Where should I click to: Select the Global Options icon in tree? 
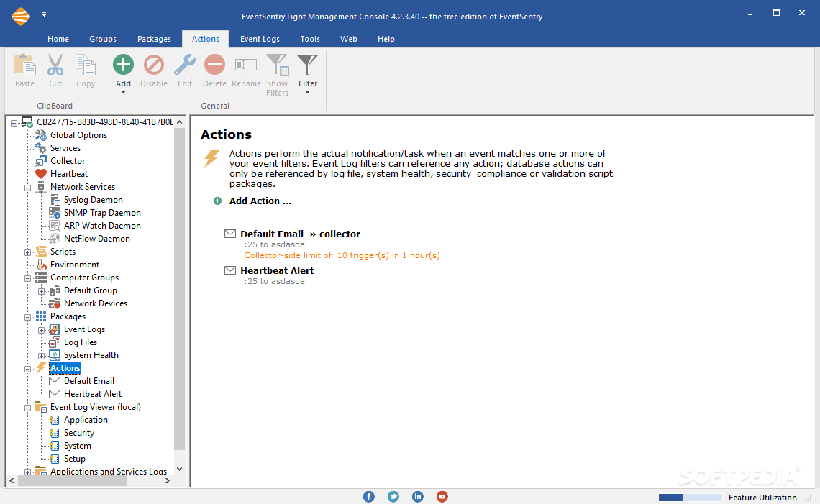[41, 135]
